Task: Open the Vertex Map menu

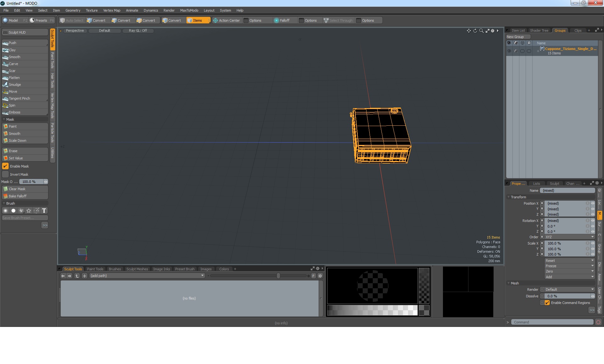Action: (x=112, y=10)
